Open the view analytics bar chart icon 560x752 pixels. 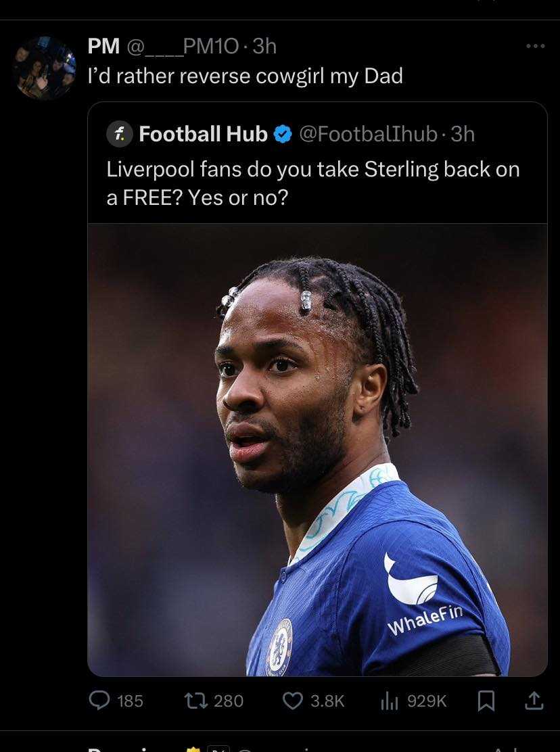[390, 701]
